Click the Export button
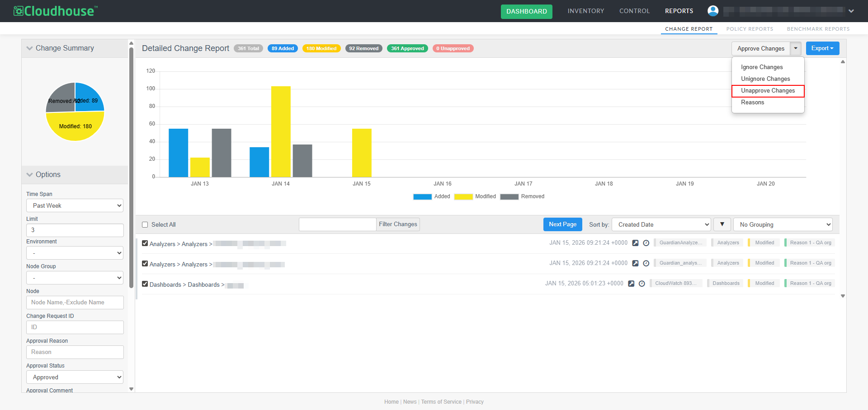868x410 pixels. click(822, 48)
